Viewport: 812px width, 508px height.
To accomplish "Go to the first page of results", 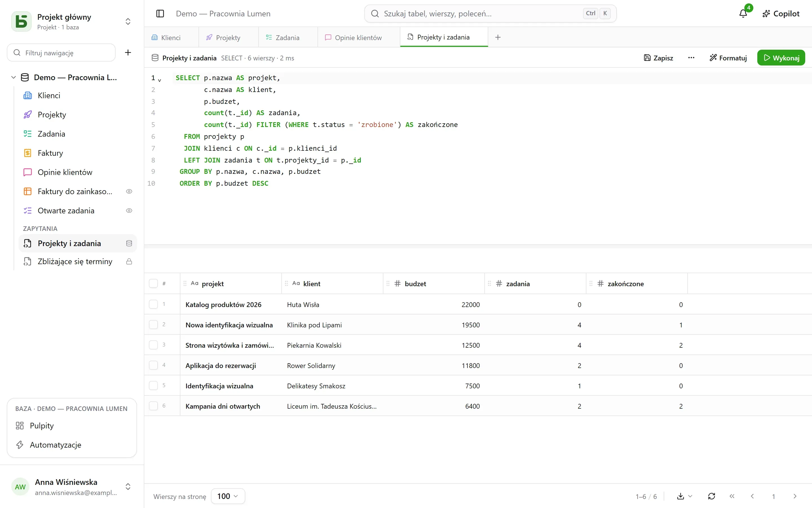I will [x=732, y=496].
